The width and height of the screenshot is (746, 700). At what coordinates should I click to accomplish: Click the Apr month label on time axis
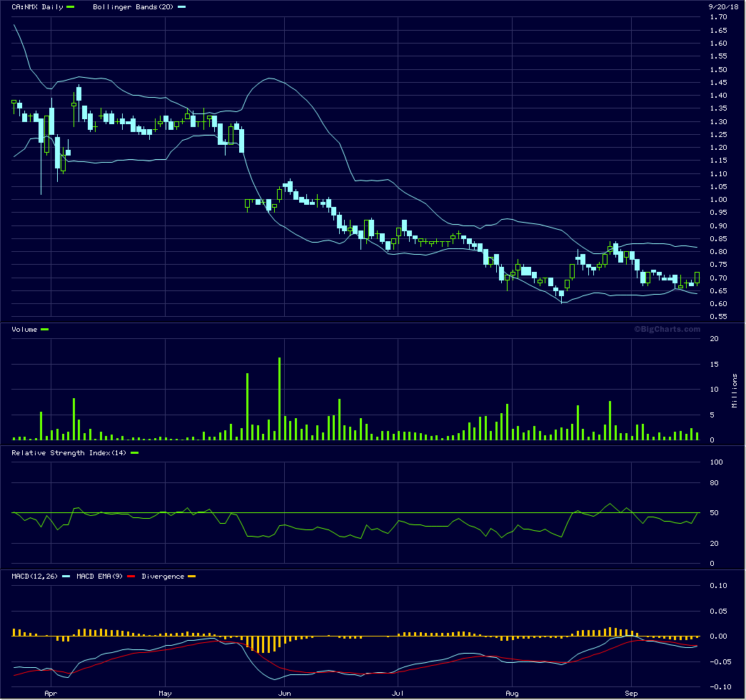point(51,694)
